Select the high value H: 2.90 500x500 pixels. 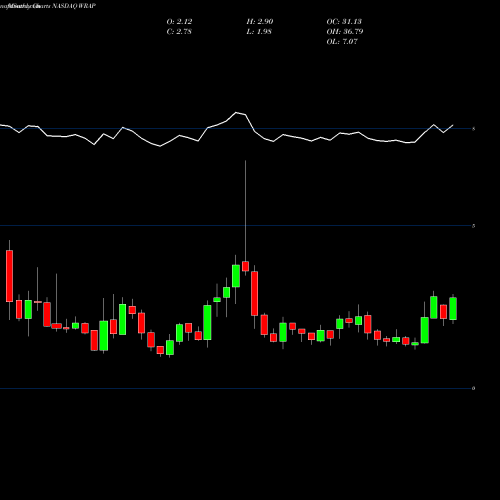260,22
